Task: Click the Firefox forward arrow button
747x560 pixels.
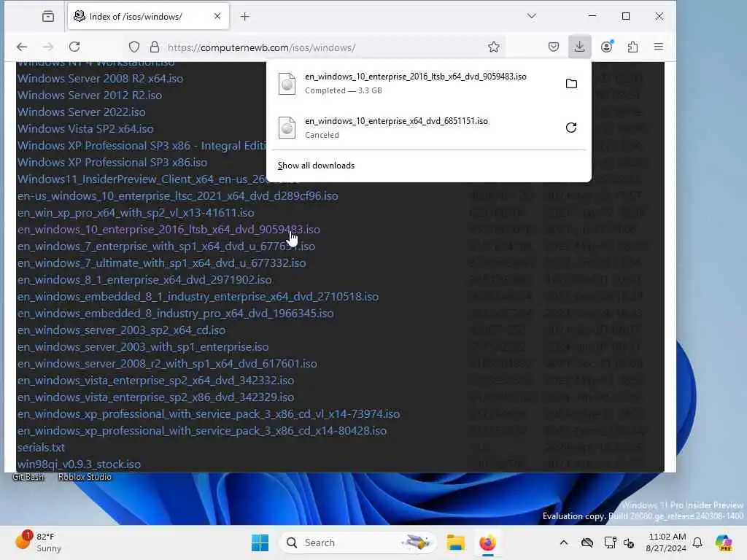Action: click(47, 47)
